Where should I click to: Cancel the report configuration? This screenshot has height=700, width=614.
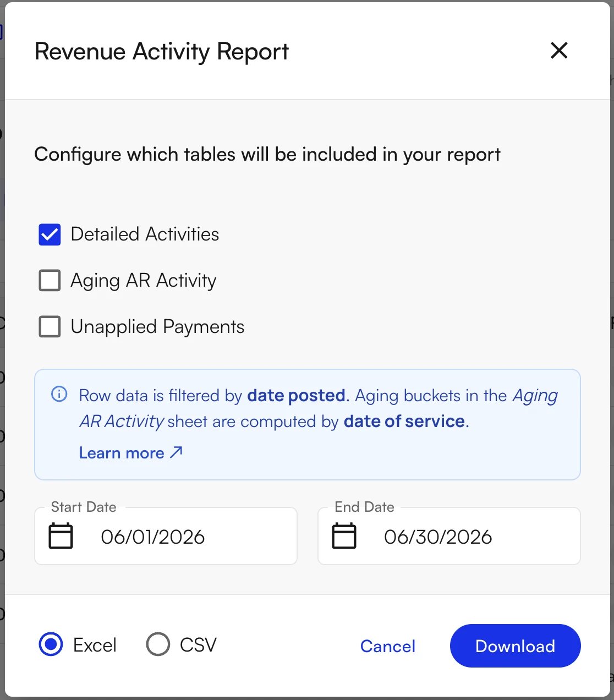[388, 646]
